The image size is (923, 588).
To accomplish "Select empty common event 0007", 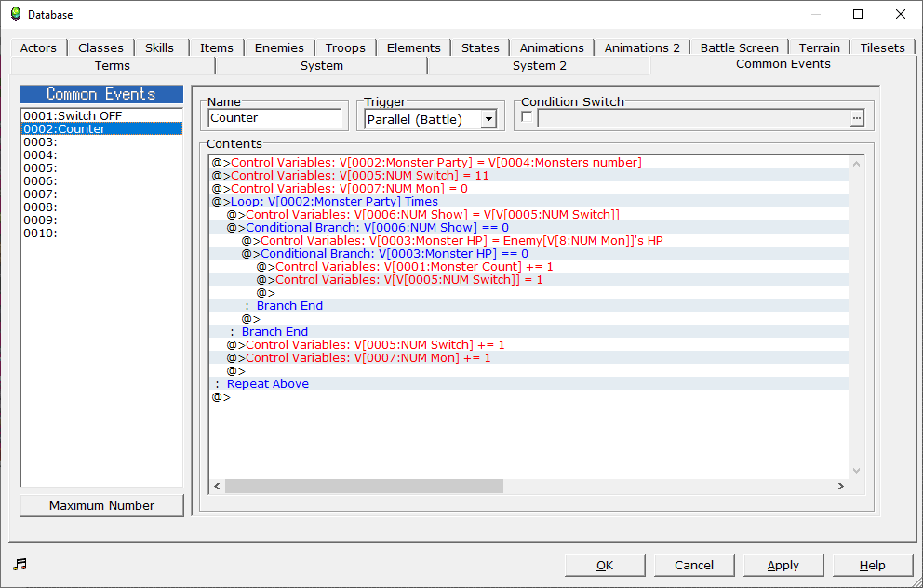I will point(101,194).
